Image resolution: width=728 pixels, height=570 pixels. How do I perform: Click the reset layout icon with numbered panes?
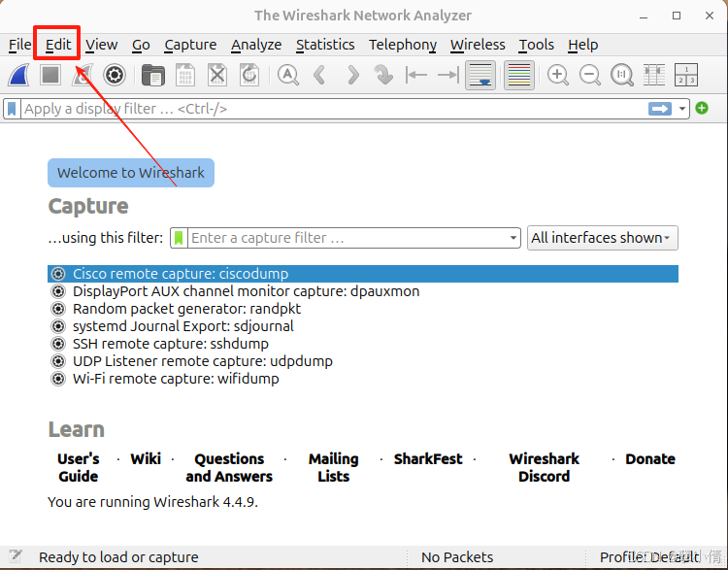[686, 75]
